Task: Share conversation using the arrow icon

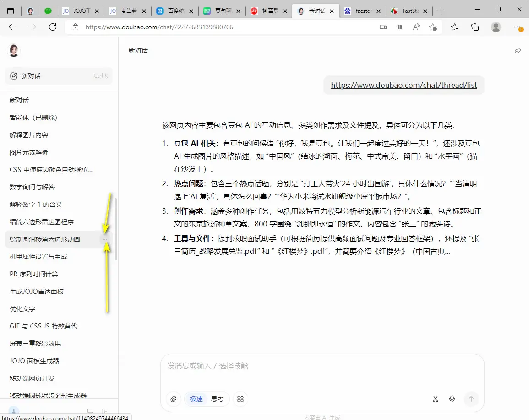Action: 518,51
